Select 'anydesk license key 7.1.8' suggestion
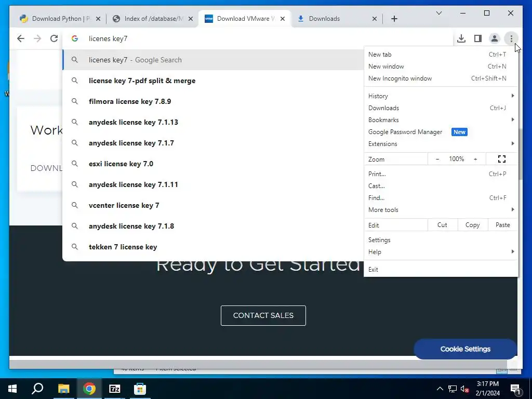532x399 pixels. [213, 226]
